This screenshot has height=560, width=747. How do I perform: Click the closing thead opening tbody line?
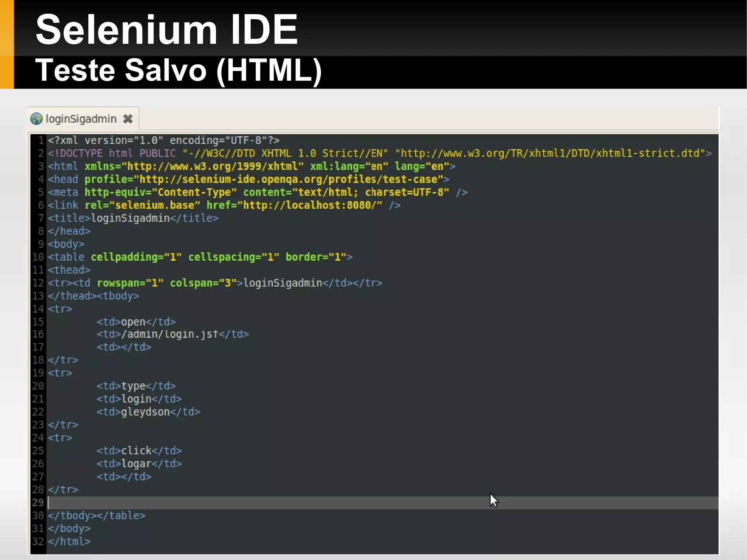point(93,296)
